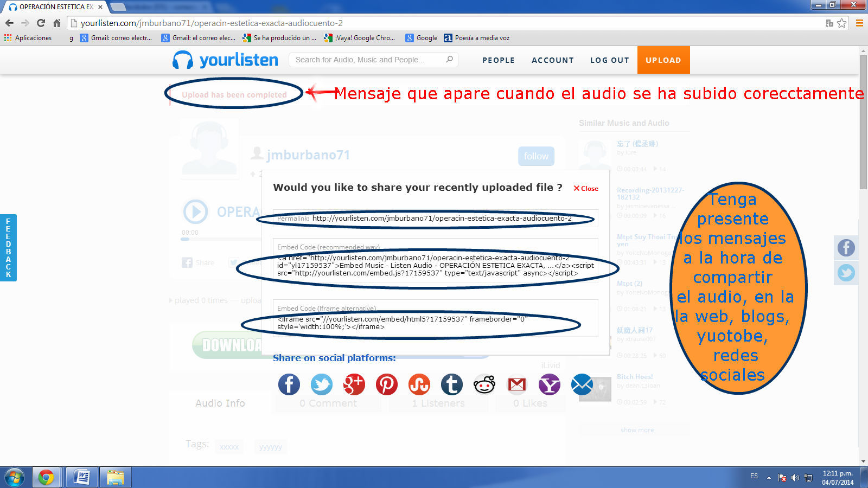The width and height of the screenshot is (868, 488).
Task: Open the Chrome menu
Action: (859, 23)
